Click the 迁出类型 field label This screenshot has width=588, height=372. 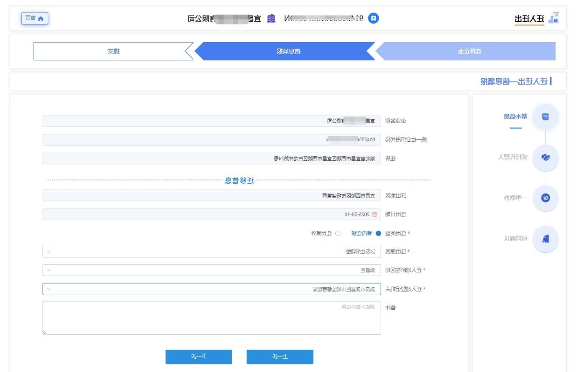(396, 233)
